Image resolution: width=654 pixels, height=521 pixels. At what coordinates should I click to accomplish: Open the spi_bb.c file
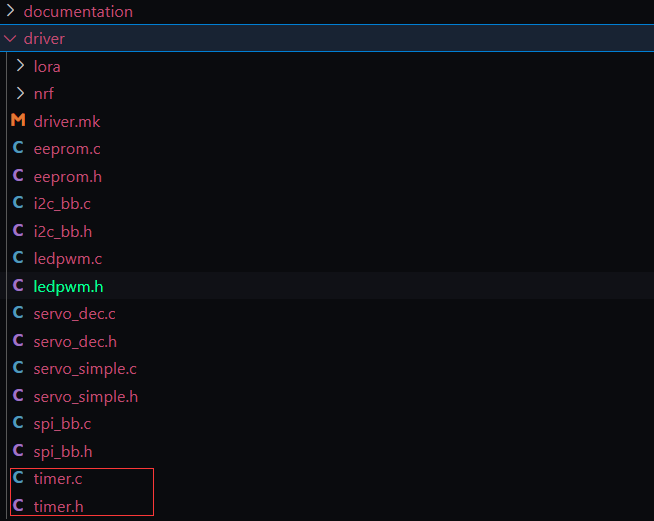[x=63, y=424]
